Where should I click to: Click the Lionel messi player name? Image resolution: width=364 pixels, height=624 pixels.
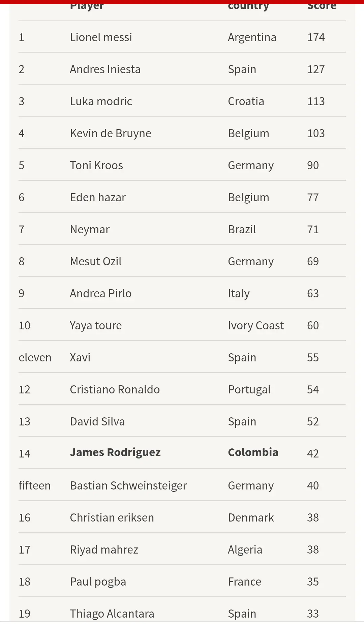point(101,37)
